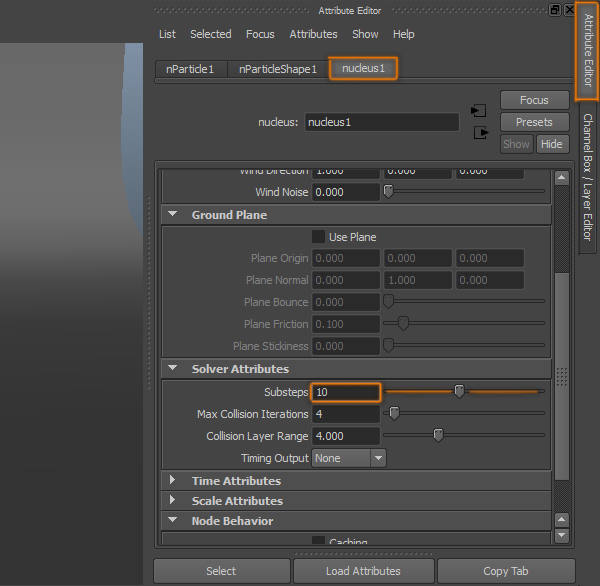600x586 pixels.
Task: Open the Attributes menu
Action: click(x=313, y=34)
